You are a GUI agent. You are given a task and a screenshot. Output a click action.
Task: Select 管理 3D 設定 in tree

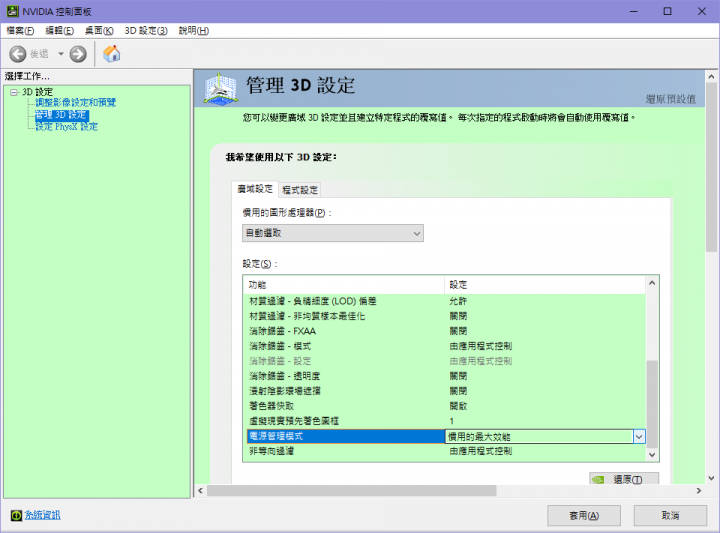tap(61, 115)
